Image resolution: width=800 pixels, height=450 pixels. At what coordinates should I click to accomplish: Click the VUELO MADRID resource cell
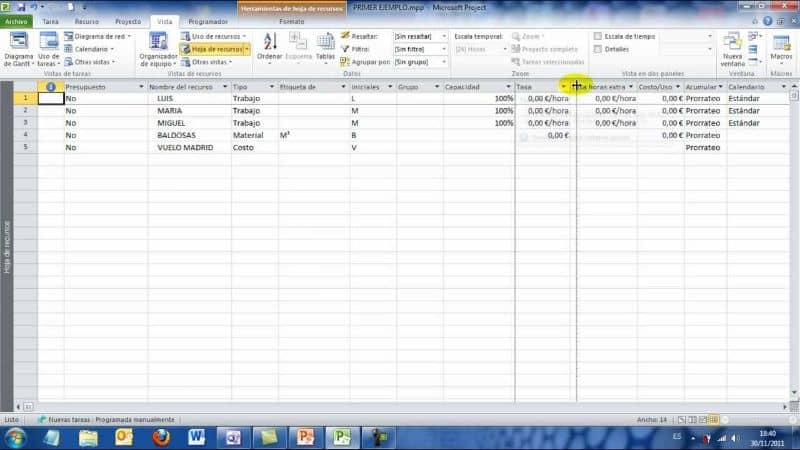[189, 147]
